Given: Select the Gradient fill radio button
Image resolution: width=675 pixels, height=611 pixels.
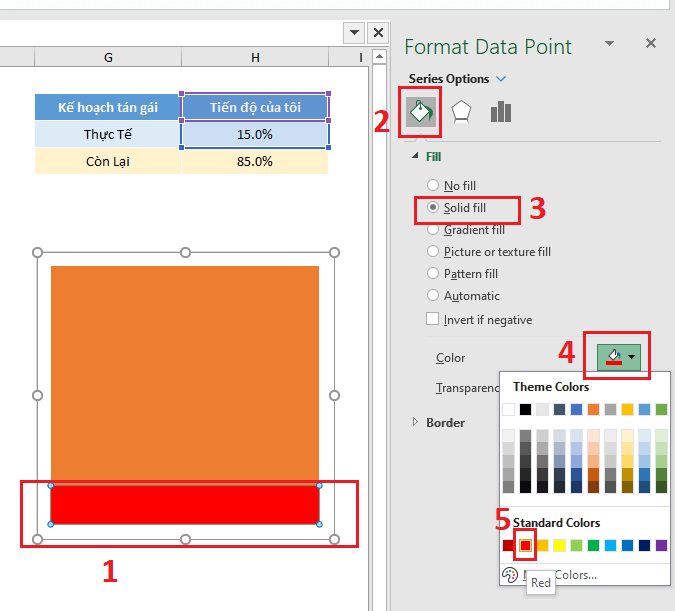Looking at the screenshot, I should (433, 230).
